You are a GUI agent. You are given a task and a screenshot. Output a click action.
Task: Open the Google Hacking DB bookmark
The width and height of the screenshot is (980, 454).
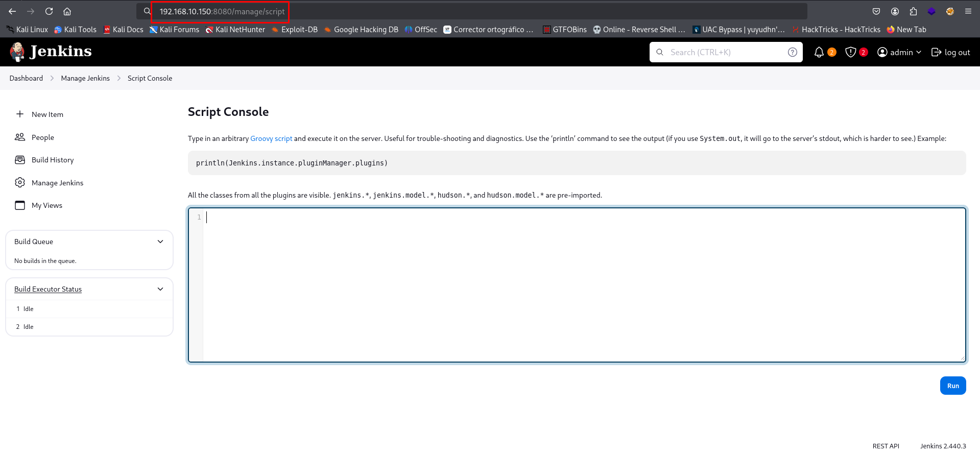[x=361, y=30]
